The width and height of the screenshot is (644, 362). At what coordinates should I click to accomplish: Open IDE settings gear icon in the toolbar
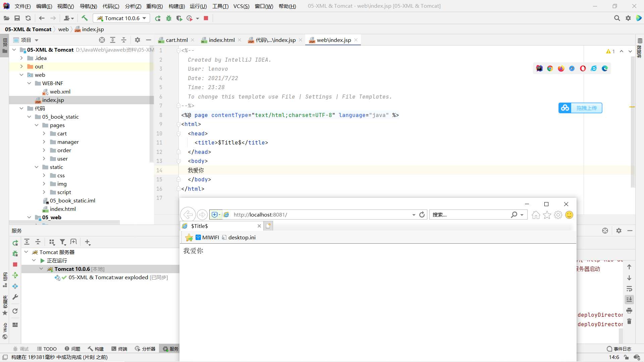628,18
